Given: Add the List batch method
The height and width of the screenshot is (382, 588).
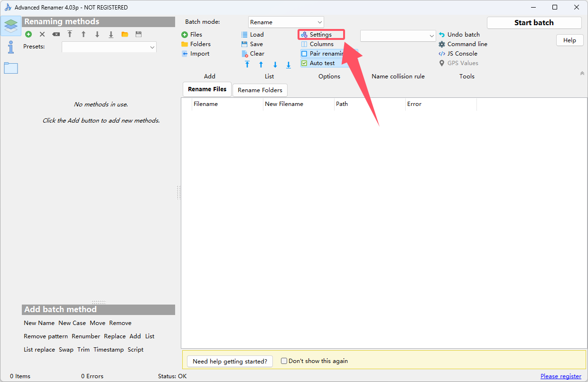Looking at the screenshot, I should point(150,336).
